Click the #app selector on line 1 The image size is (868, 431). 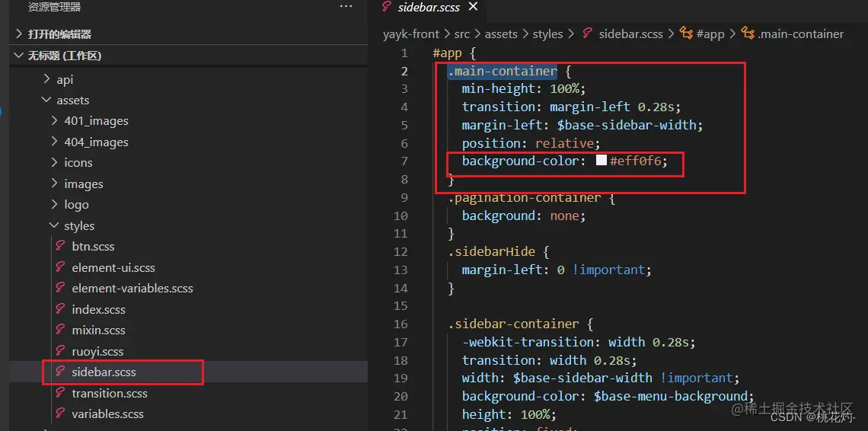pos(447,53)
